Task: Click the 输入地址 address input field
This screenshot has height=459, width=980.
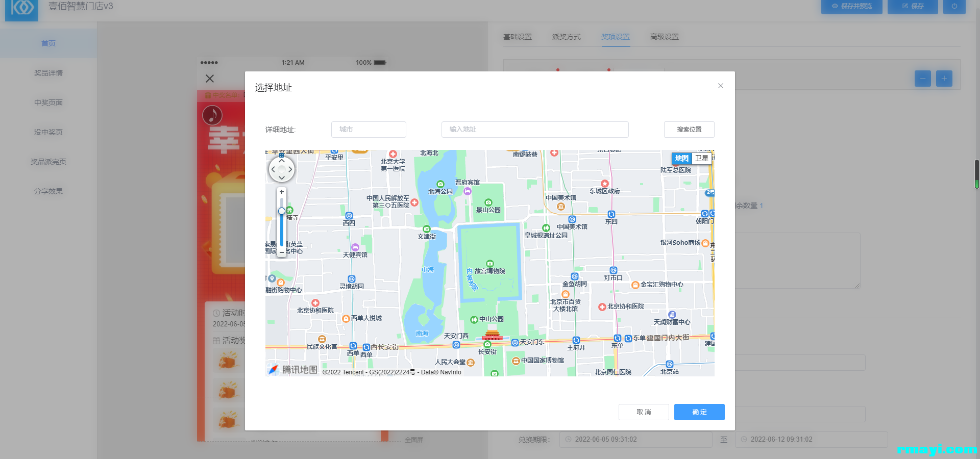Action: [x=535, y=130]
